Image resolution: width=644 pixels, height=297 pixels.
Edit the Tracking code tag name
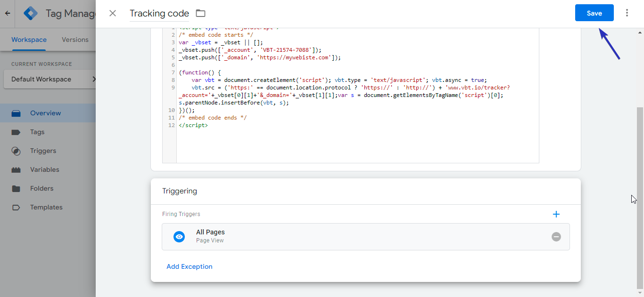(x=159, y=14)
